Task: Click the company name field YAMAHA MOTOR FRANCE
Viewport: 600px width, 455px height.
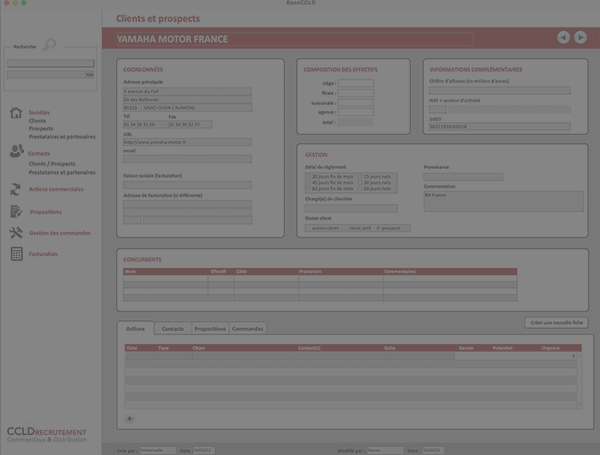Action: tap(295, 39)
